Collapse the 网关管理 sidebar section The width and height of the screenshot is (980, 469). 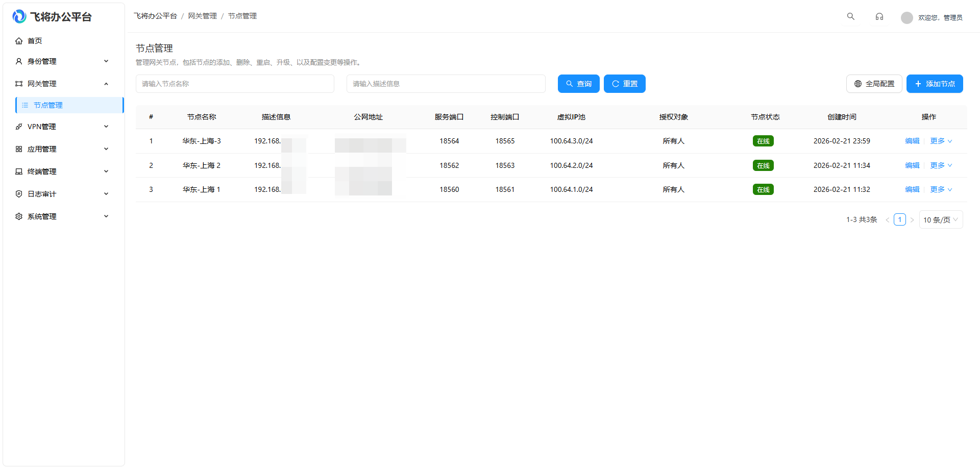[x=41, y=84]
